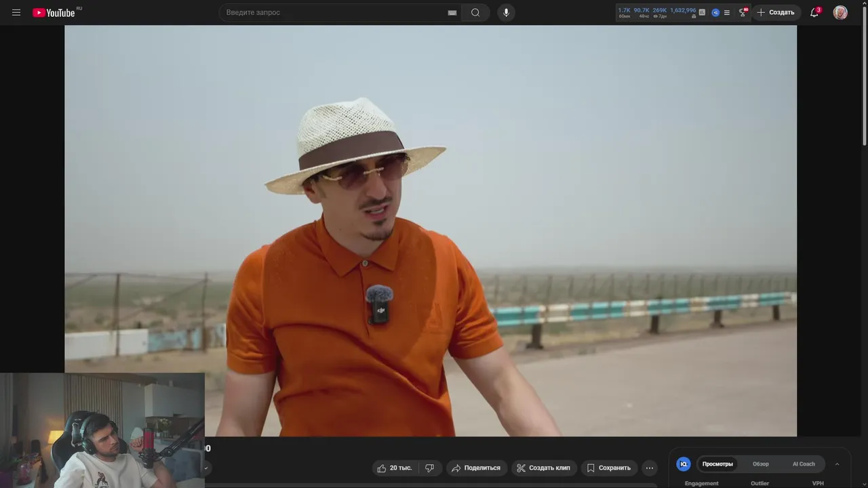Screen dimensions: 868x488
Task: Start voice search with microphone icon
Action: coord(506,12)
